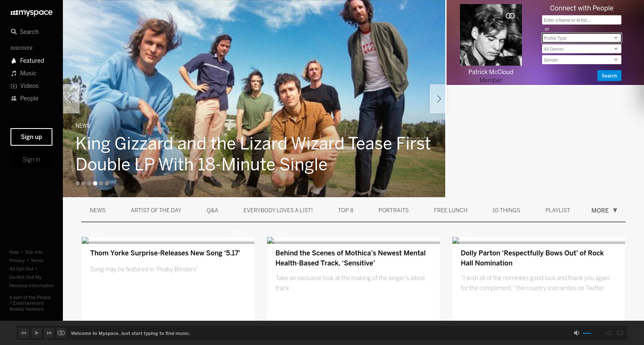
Task: Select the active fourth carousel dot
Action: 95,183
